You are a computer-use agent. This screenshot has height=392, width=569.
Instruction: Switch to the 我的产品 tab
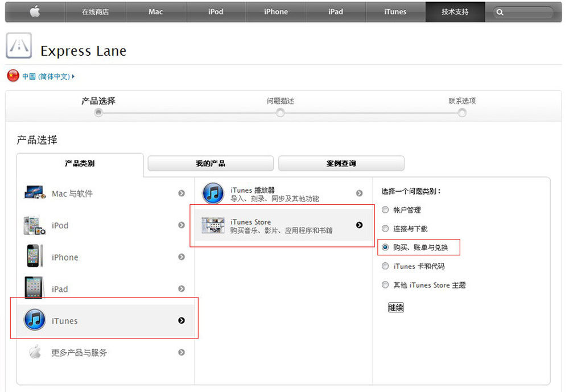pyautogui.click(x=211, y=164)
